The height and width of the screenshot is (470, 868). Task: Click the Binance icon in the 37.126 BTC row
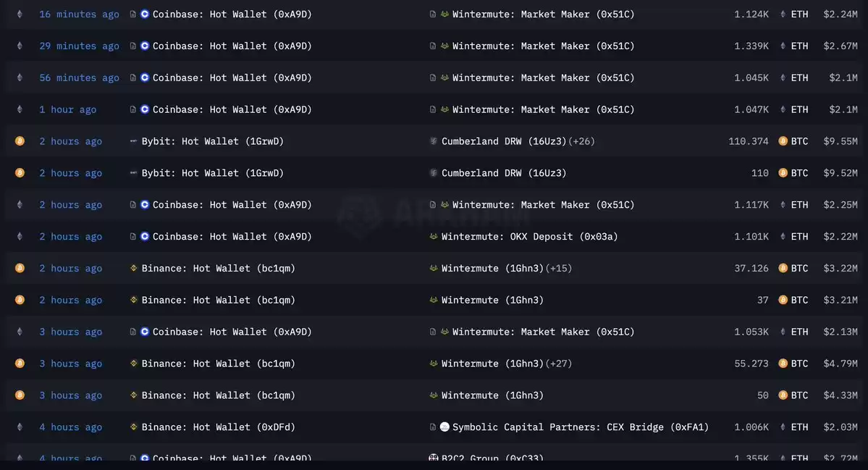point(133,268)
